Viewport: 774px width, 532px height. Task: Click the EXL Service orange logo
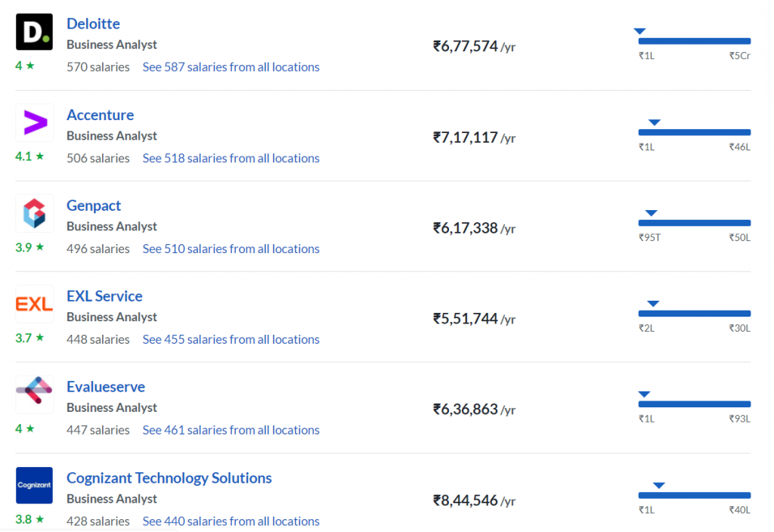pos(35,304)
